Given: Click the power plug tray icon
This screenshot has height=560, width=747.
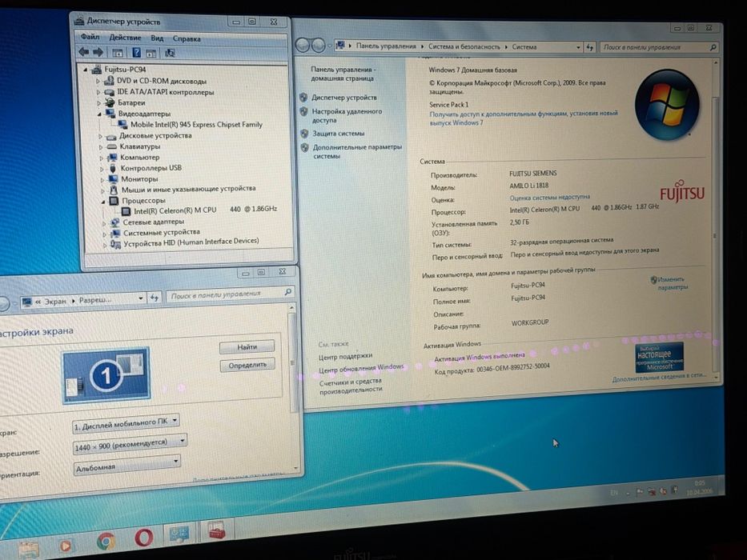Looking at the screenshot, I should point(674,490).
